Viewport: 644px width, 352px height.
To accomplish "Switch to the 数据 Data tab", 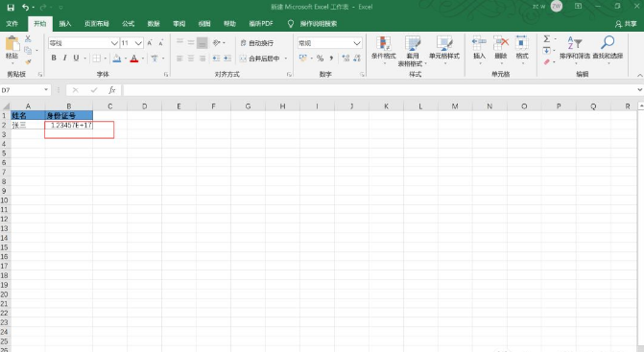I will tap(154, 24).
